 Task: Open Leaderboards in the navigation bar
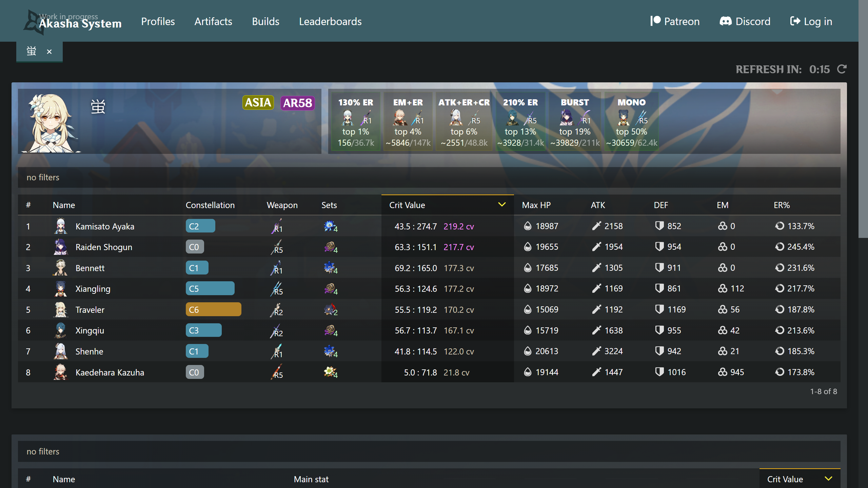coord(330,21)
